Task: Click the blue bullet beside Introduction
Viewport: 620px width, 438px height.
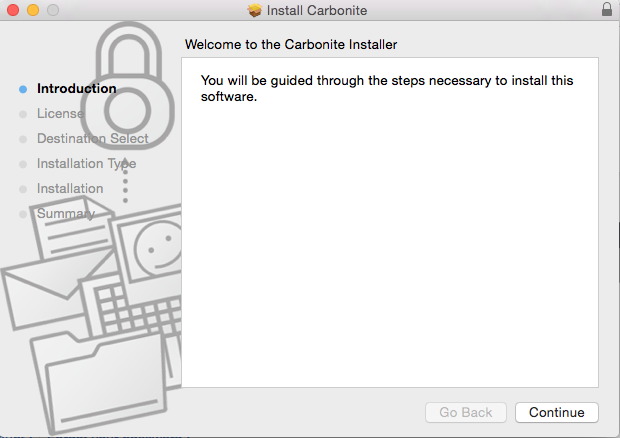Action: pyautogui.click(x=23, y=88)
